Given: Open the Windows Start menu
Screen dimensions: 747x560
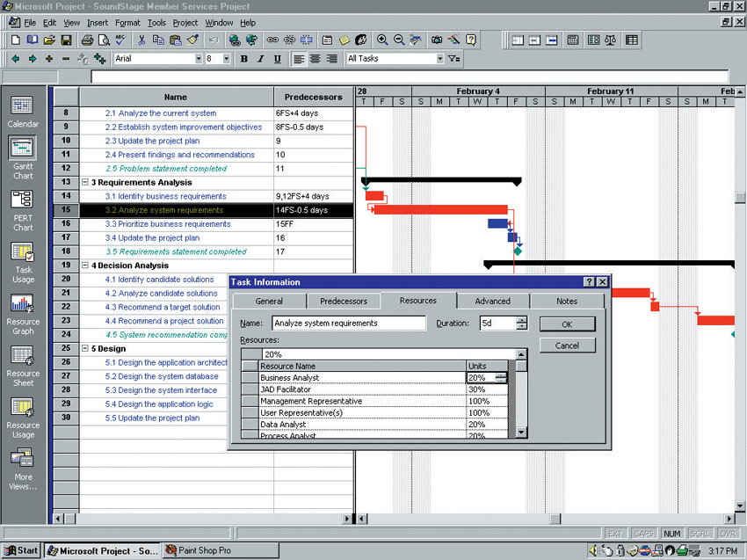Looking at the screenshot, I should pos(21,551).
